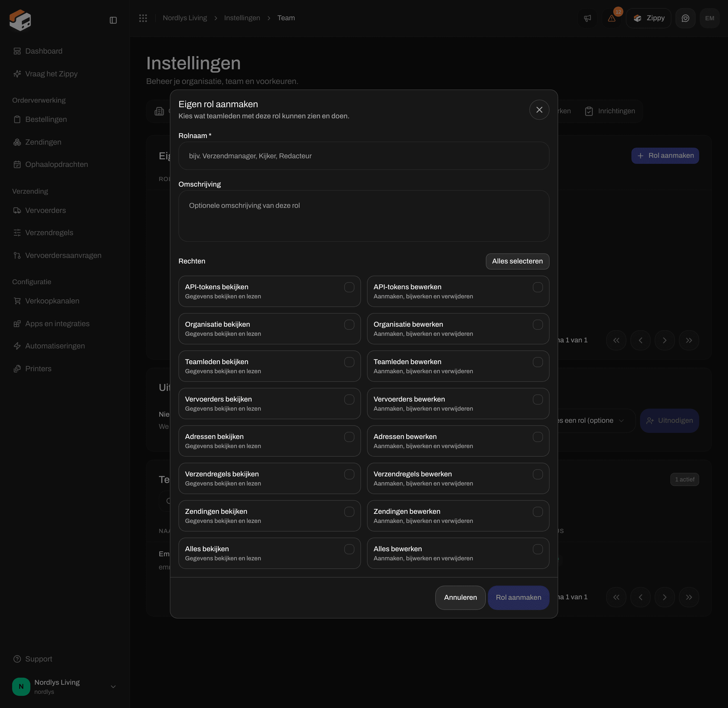Open Support in sidebar
Screen dimensions: 728x708
(x=33, y=659)
